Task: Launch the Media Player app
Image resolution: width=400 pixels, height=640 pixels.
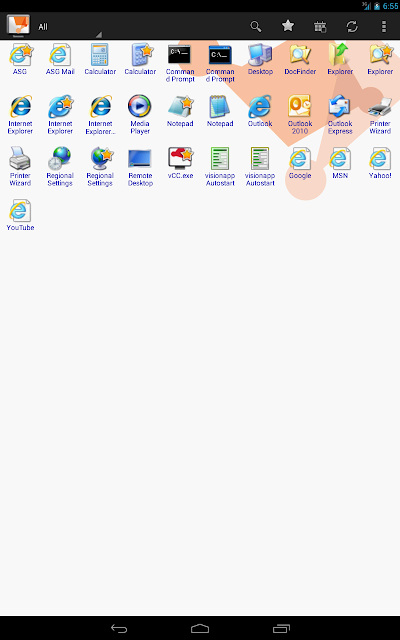Action: (140, 115)
